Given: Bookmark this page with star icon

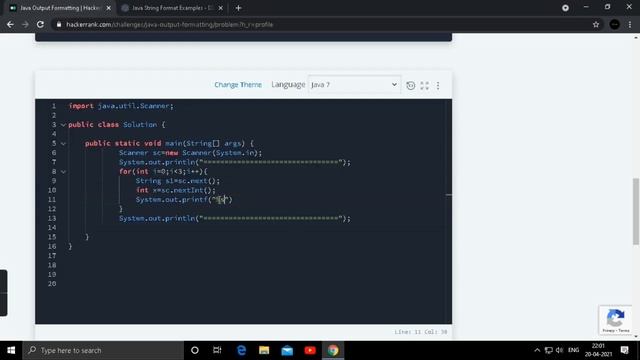Looking at the screenshot, I should [x=596, y=24].
